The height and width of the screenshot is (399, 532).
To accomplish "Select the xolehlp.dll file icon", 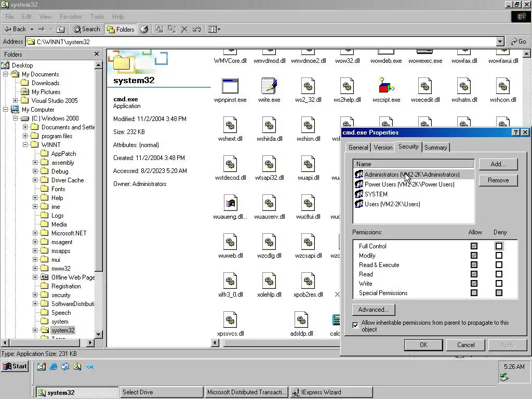I will [269, 281].
